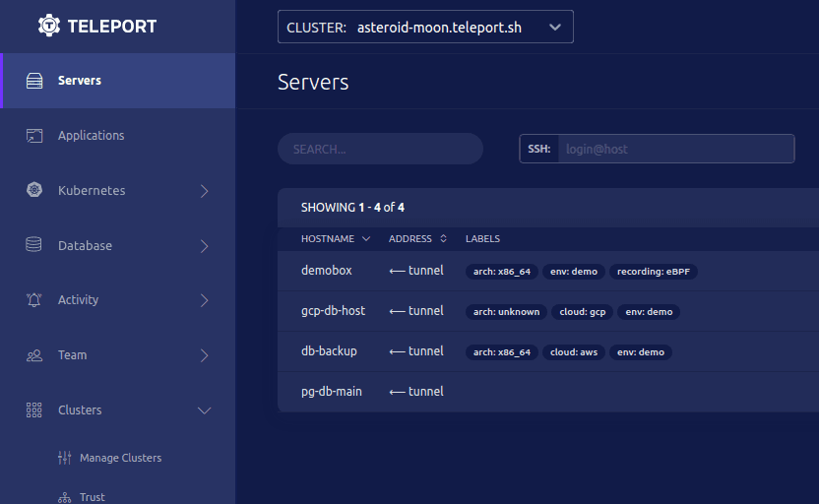Expand Activity submenu chevron
819x504 pixels.
point(204,300)
